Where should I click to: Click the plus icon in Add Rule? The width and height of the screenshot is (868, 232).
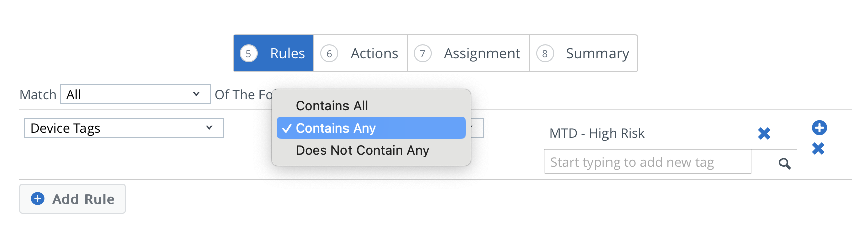pos(38,199)
